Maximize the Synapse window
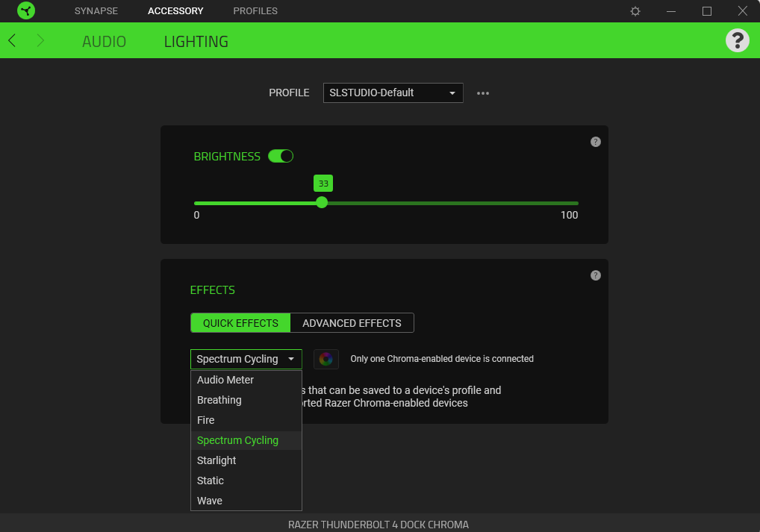 pyautogui.click(x=707, y=11)
